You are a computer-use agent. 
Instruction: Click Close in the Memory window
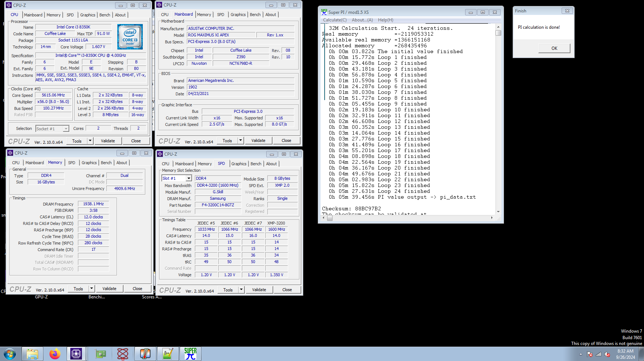pos(137,289)
